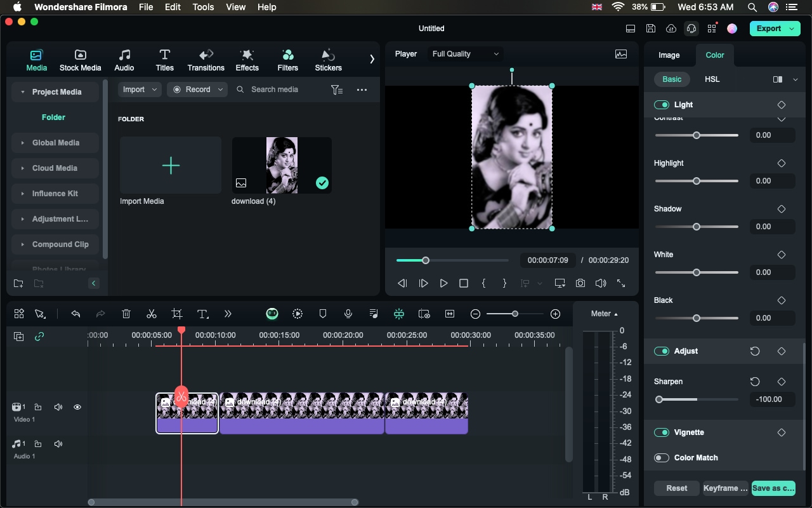Click the voiceover microphone icon
The width and height of the screenshot is (812, 508).
(x=348, y=314)
